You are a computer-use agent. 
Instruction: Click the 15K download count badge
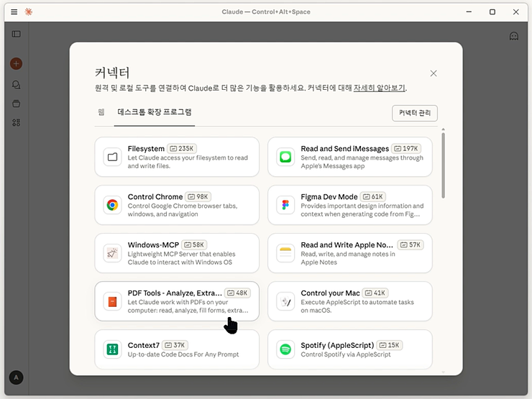pyautogui.click(x=390, y=345)
